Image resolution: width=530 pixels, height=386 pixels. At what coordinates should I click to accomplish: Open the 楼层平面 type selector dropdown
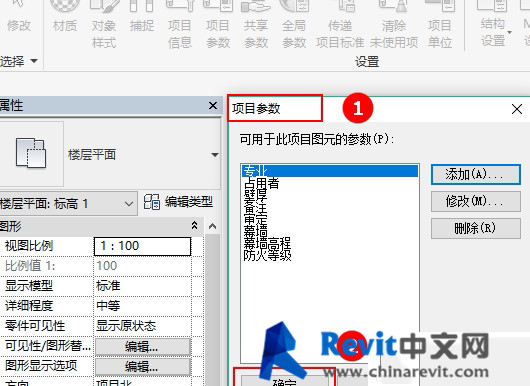click(214, 155)
